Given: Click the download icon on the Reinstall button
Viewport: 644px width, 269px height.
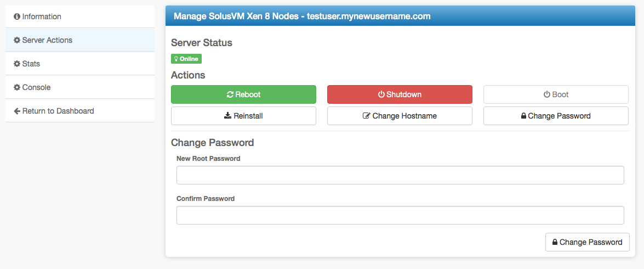Looking at the screenshot, I should pos(228,116).
